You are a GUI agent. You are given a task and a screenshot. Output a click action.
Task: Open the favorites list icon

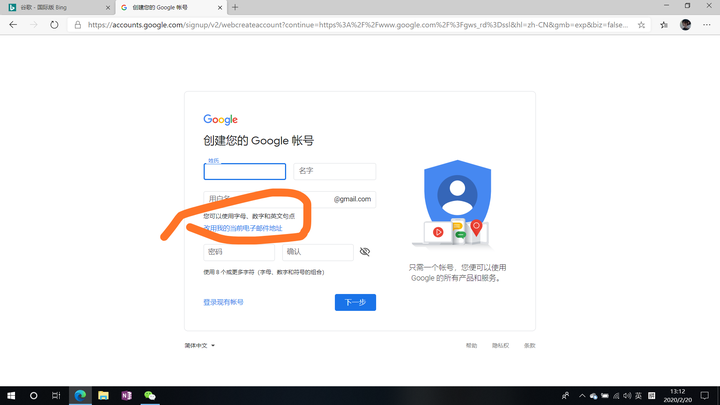point(664,25)
